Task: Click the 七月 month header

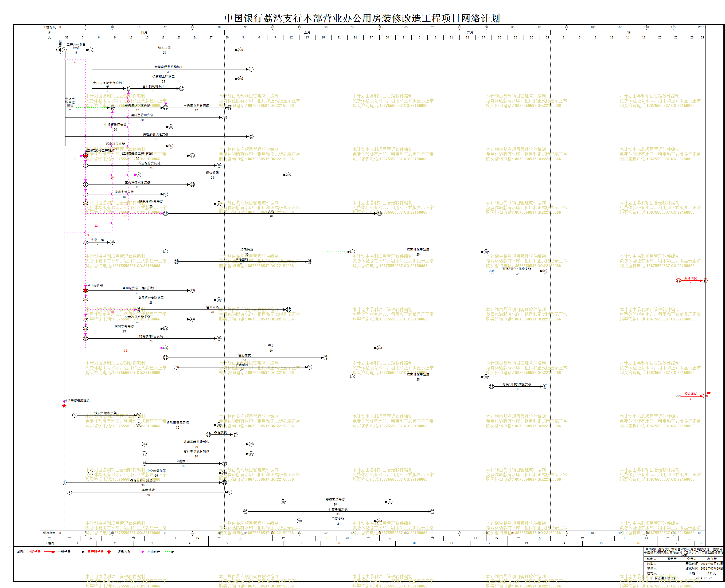Action: click(627, 33)
